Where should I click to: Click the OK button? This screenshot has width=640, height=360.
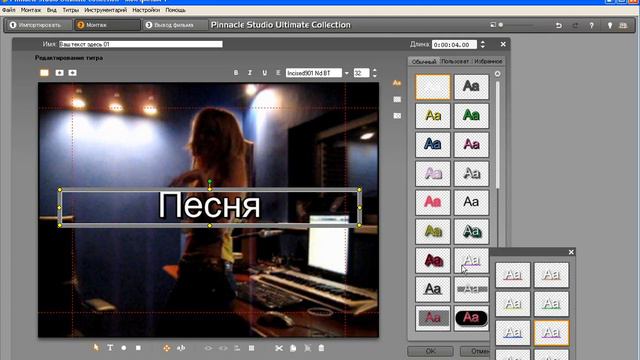pos(430,351)
